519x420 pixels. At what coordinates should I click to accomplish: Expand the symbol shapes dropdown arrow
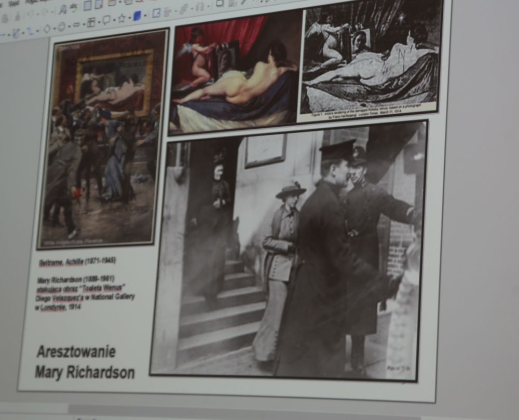click(68, 25)
